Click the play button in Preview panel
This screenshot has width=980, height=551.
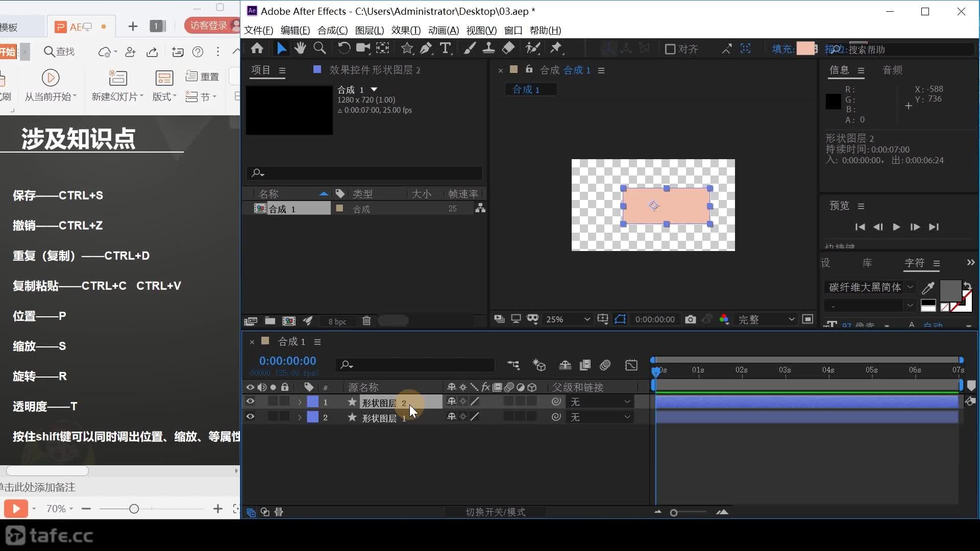pyautogui.click(x=896, y=227)
